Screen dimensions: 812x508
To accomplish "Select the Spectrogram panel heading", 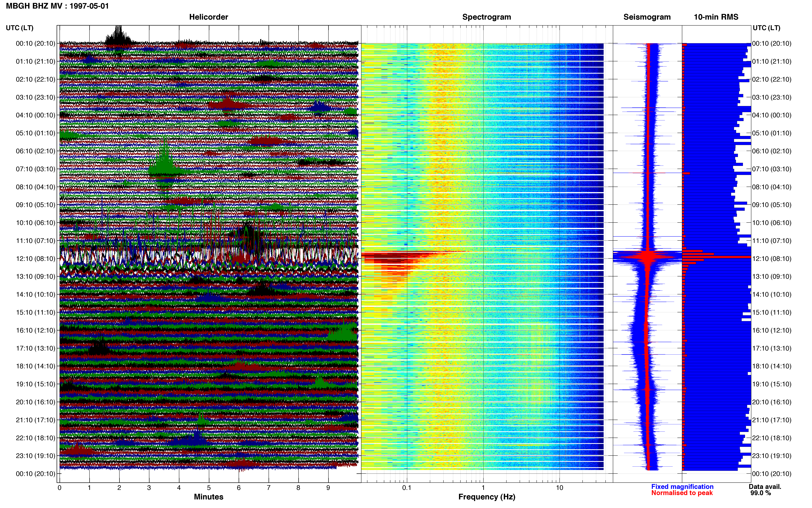I will coord(487,17).
